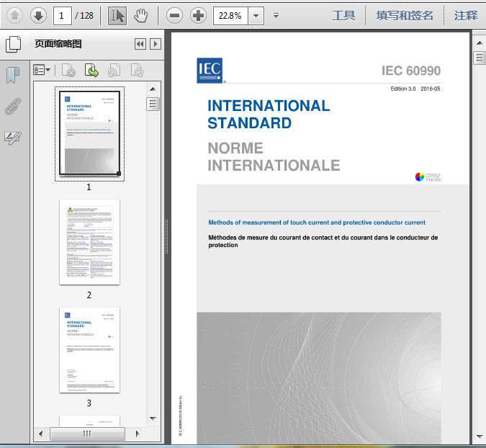Zoom in with the plus button
The width and height of the screenshot is (486, 448).
tap(198, 15)
